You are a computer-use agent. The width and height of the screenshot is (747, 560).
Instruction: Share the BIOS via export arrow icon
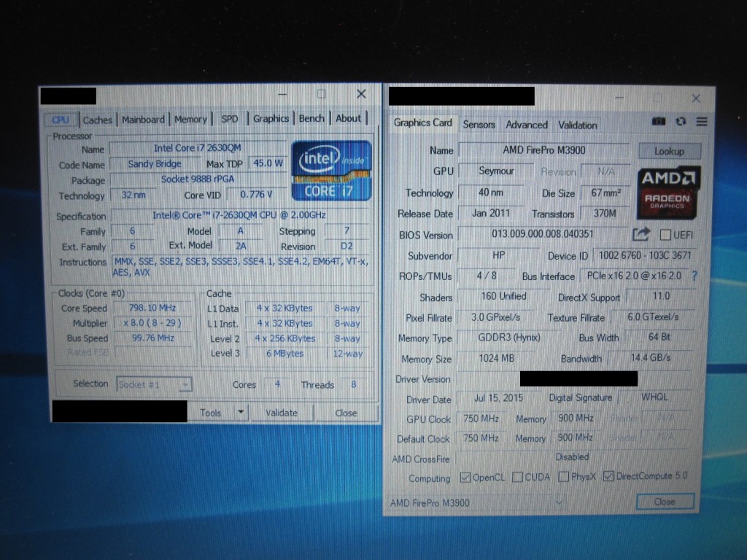[641, 234]
